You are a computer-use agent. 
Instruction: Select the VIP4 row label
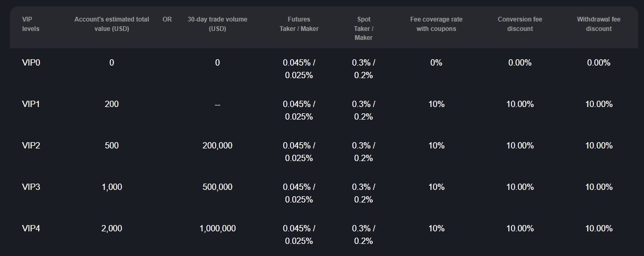31,228
